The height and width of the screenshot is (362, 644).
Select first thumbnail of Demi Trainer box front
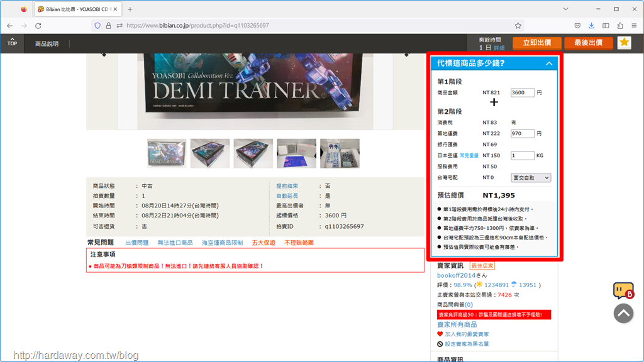click(166, 153)
